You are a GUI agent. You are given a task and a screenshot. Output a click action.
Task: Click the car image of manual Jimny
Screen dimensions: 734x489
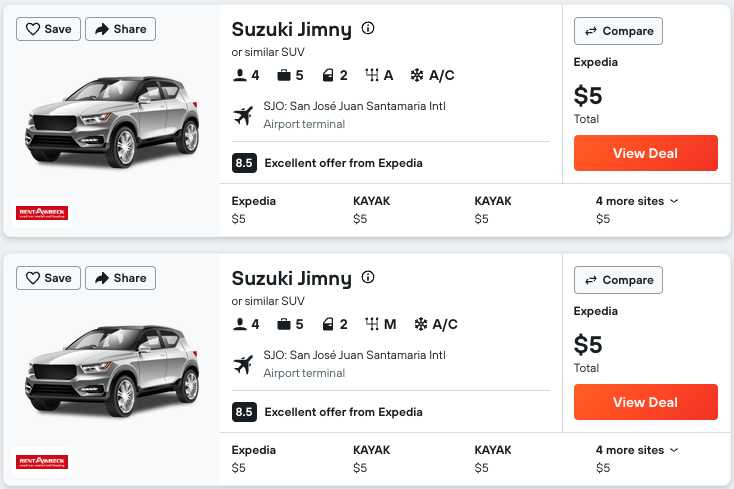point(112,371)
